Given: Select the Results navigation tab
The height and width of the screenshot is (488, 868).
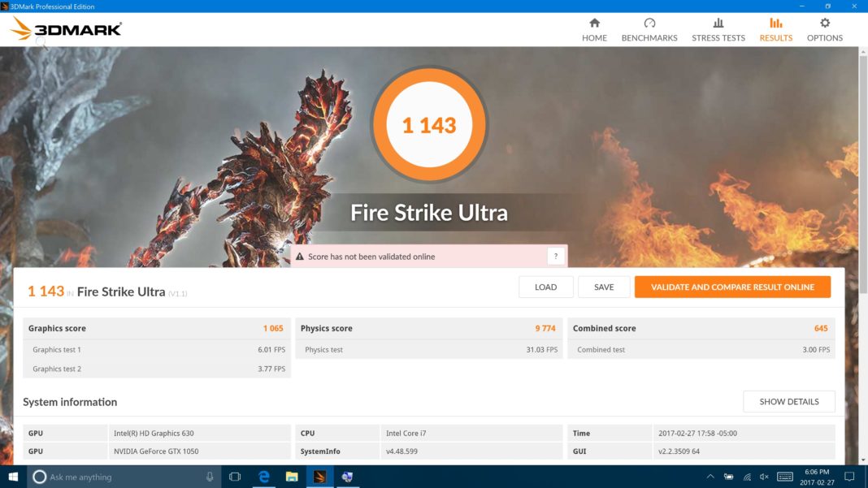Looking at the screenshot, I should pos(775,29).
